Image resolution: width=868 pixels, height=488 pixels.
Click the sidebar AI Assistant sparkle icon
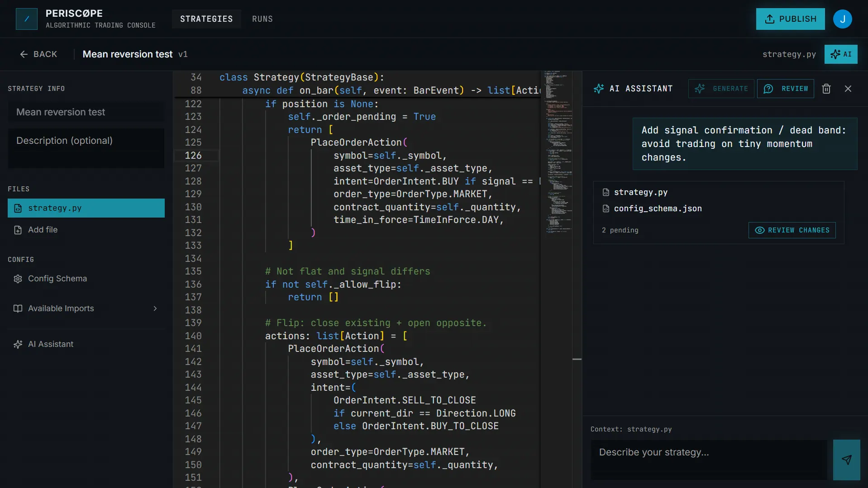18,344
